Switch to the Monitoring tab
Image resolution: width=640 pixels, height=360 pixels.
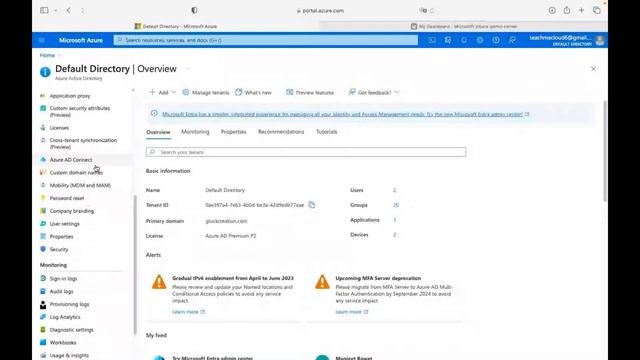point(195,132)
